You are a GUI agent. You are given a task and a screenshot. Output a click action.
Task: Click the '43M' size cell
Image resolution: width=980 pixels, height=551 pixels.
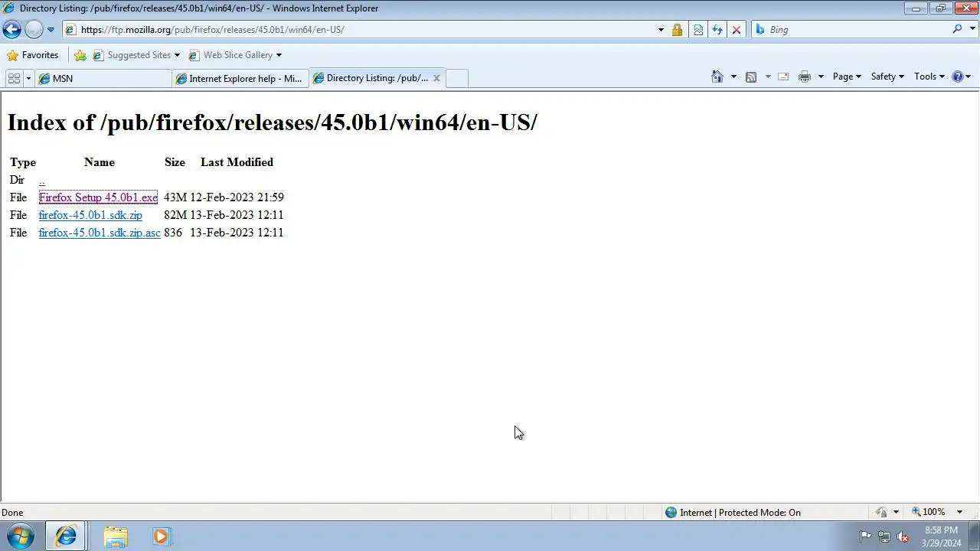(175, 197)
